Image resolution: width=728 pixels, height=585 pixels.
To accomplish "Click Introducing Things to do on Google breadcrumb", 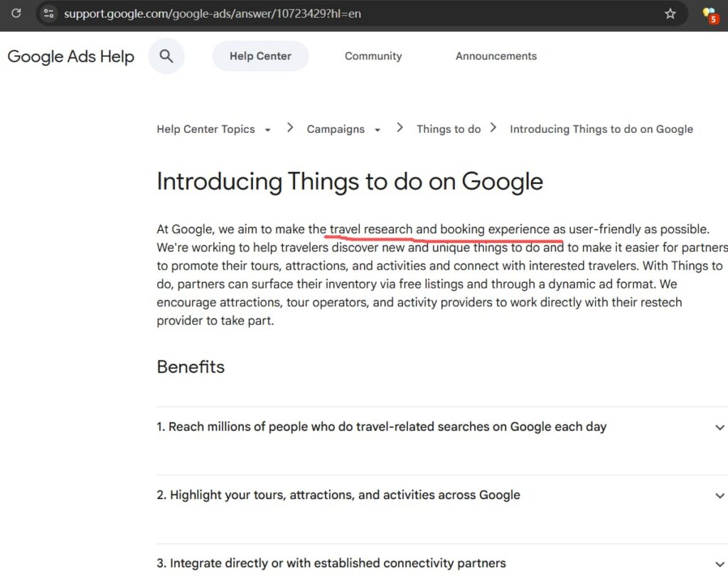I will [601, 129].
